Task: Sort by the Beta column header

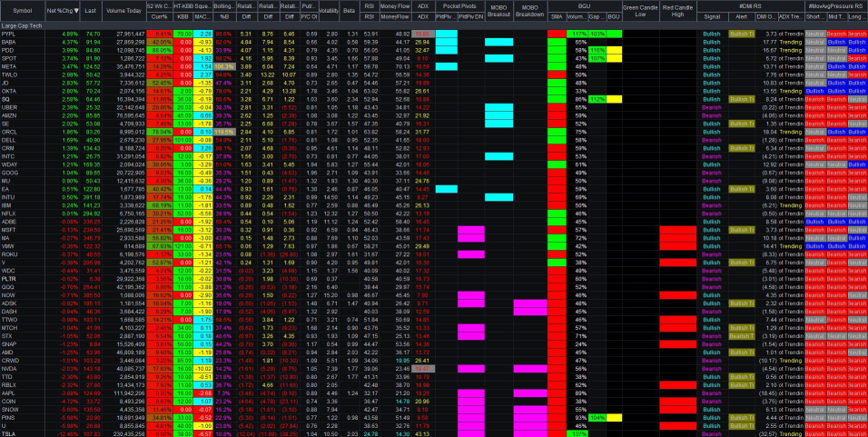Action: pos(350,11)
